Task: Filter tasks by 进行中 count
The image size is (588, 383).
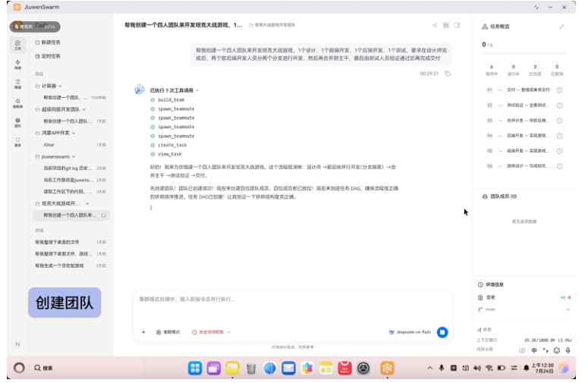Action: [x=514, y=70]
